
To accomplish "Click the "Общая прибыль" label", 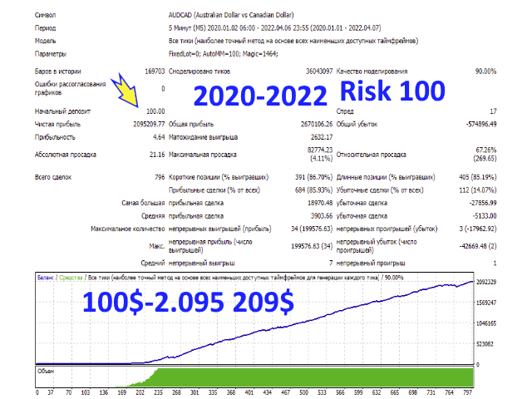I will (191, 124).
